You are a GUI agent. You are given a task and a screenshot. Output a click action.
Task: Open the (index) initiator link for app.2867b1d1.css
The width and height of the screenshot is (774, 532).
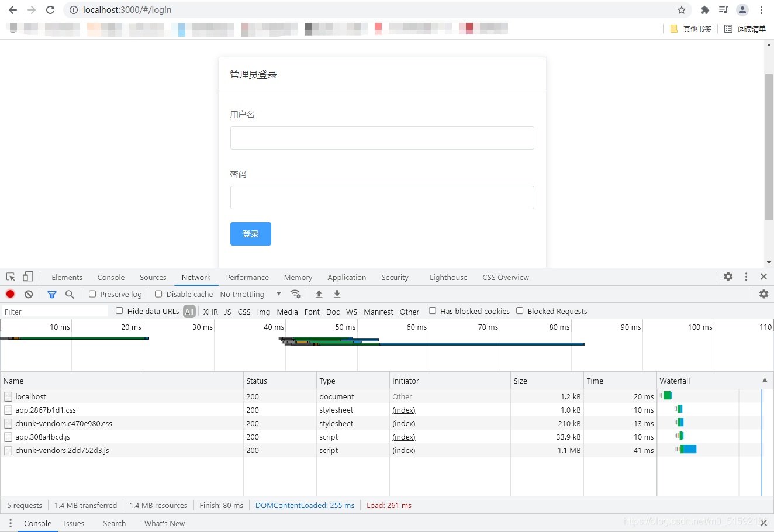click(x=404, y=410)
